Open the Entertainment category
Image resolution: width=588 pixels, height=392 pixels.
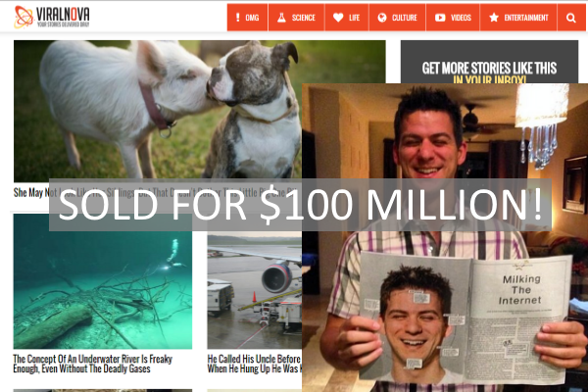pyautogui.click(x=518, y=18)
